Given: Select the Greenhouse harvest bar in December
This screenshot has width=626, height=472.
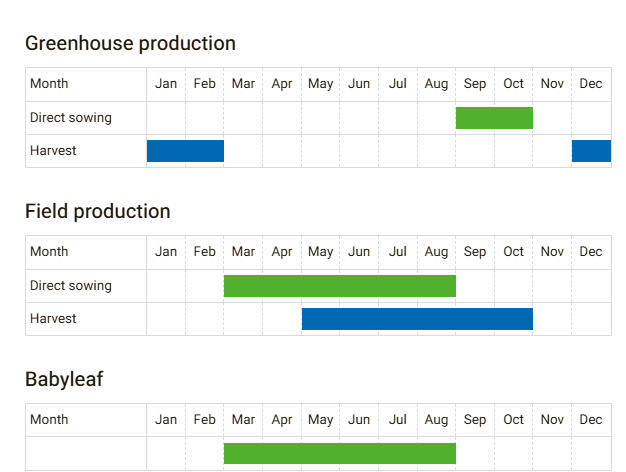Looking at the screenshot, I should [591, 151].
